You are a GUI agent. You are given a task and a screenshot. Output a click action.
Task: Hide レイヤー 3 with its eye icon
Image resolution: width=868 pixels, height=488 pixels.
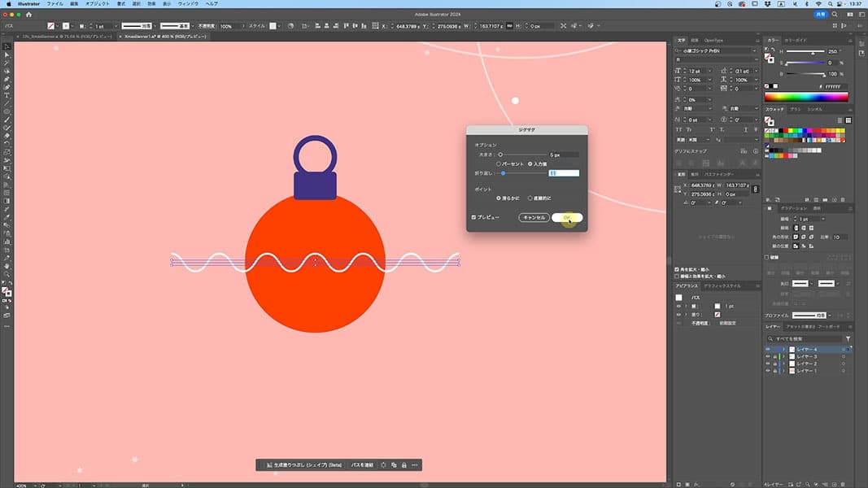(767, 356)
